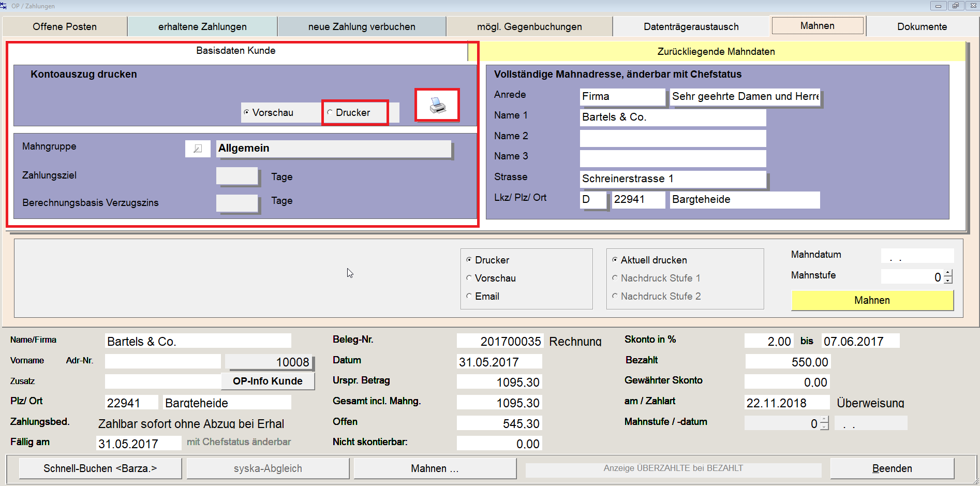Switch to Basisdaten Kunde subtab

pos(236,51)
